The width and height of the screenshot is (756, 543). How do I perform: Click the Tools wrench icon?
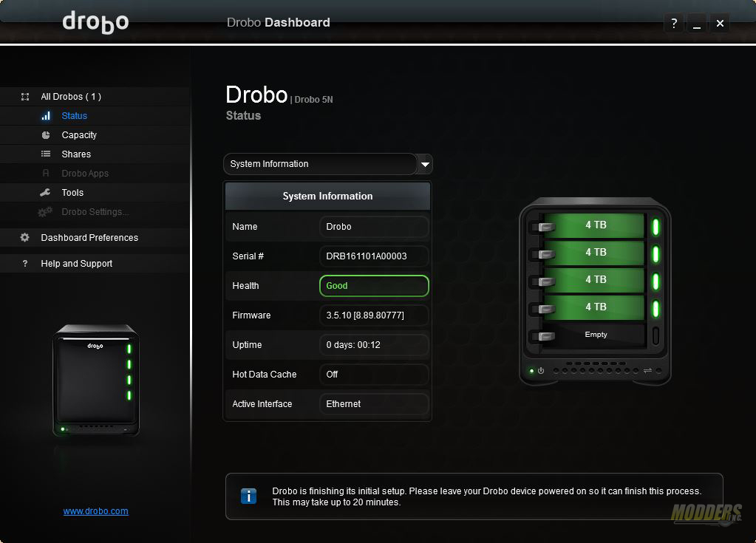(x=45, y=193)
